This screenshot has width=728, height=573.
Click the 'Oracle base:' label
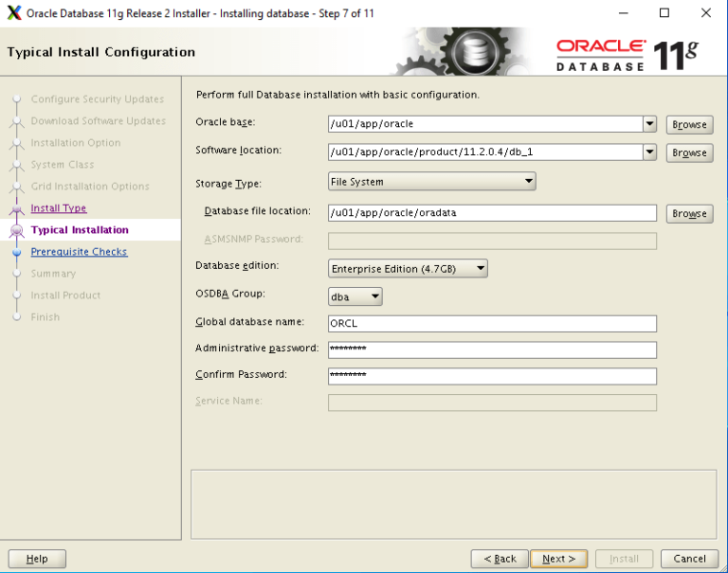click(226, 122)
